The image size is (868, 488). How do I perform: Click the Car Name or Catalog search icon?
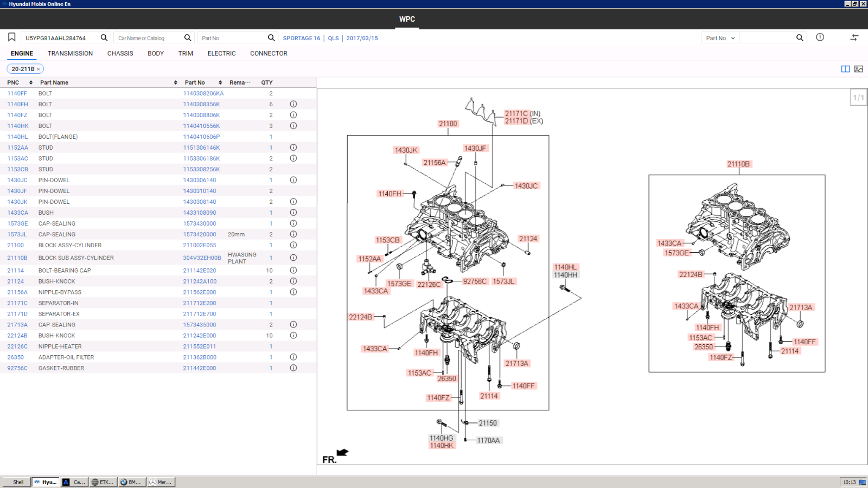[188, 37]
